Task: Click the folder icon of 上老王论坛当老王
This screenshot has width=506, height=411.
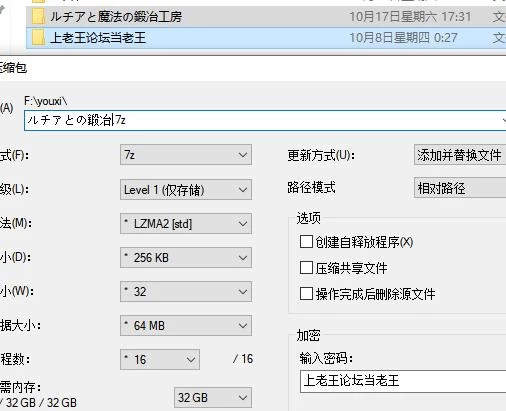Action: point(38,38)
